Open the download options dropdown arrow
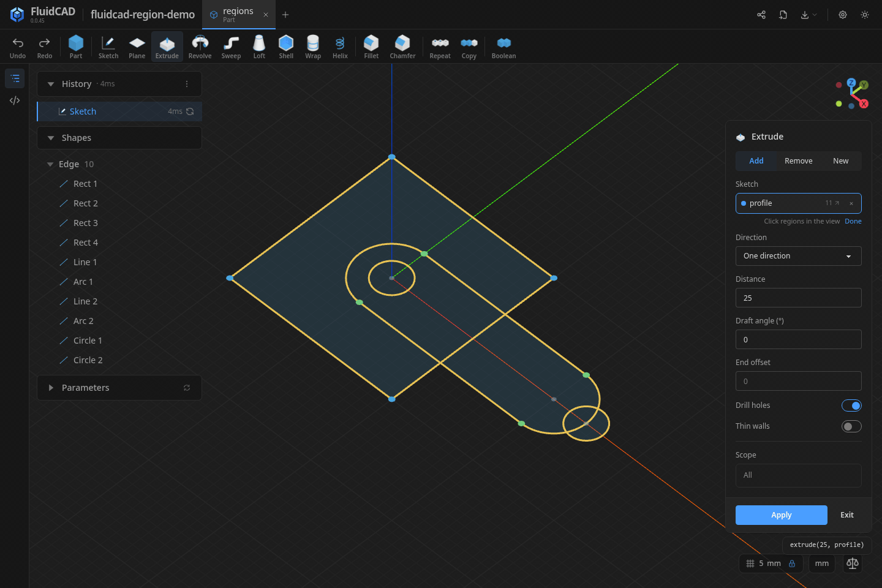Image resolution: width=882 pixels, height=588 pixels. pyautogui.click(x=815, y=15)
